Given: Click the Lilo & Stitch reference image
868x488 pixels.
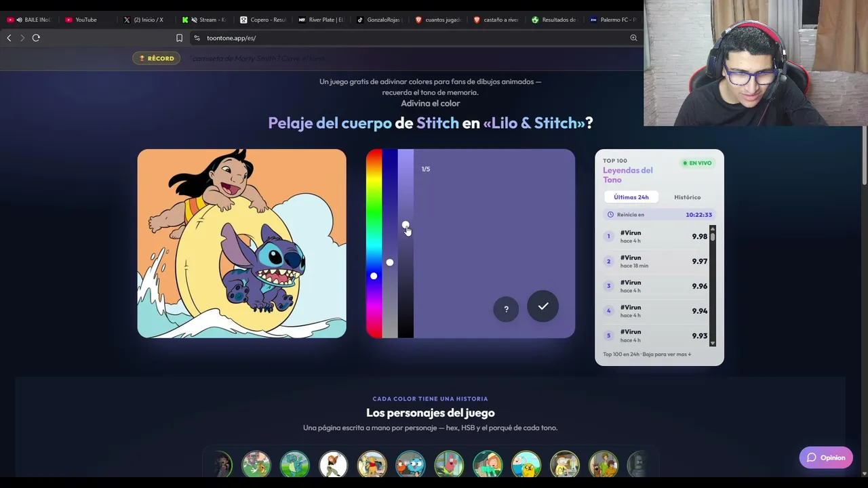Looking at the screenshot, I should tap(242, 243).
